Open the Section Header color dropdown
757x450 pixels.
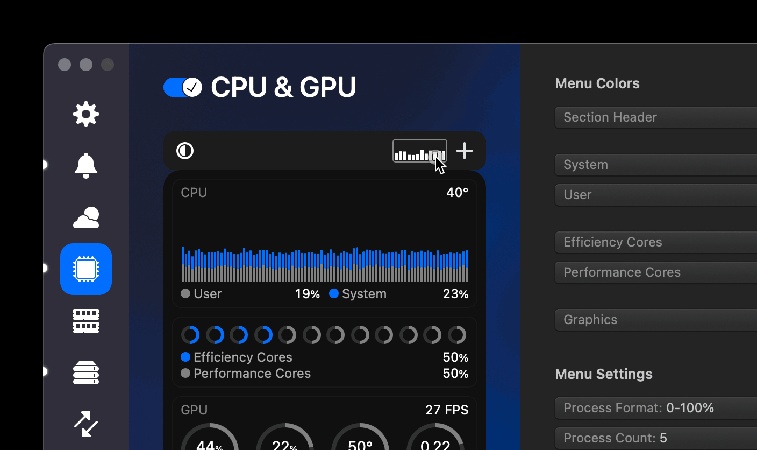point(655,118)
